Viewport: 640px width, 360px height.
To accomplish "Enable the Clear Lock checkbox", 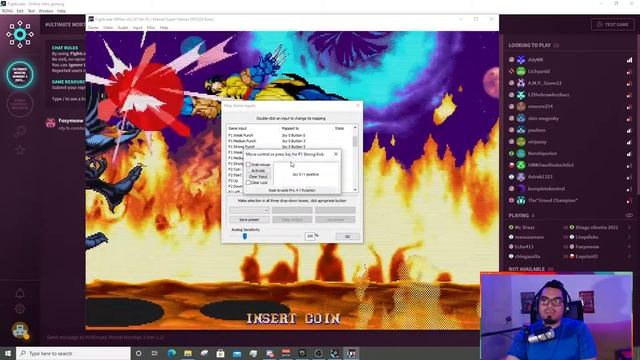I will [x=248, y=182].
